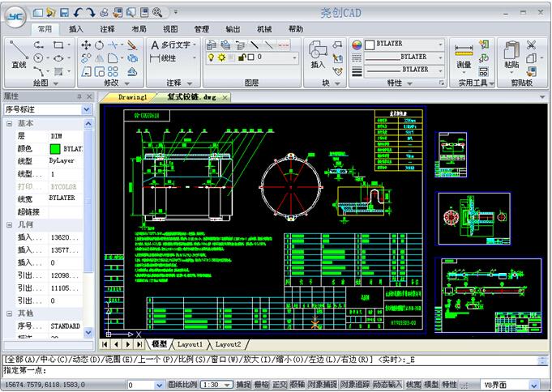This screenshot has width=552, height=392.
Task: Toggle 对象捕捉 object snap in status bar
Action: tap(322, 385)
